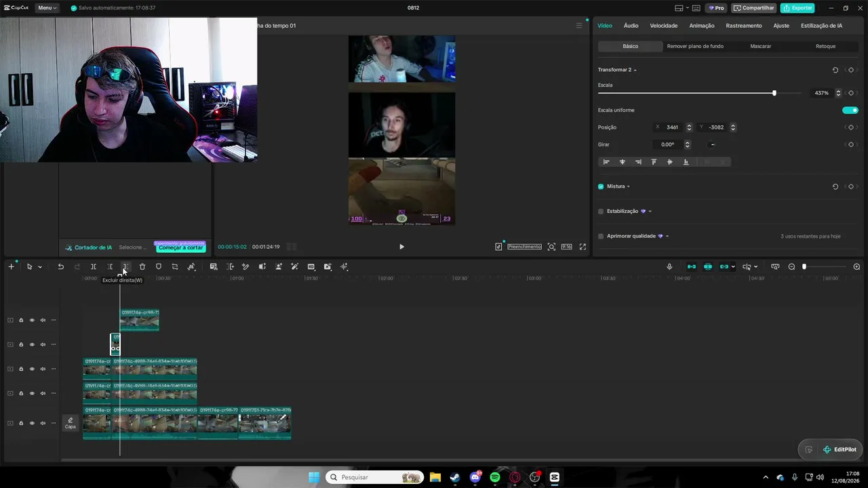Viewport: 868px width, 488px height.
Task: Hide the Capa main track
Action: 32,423
